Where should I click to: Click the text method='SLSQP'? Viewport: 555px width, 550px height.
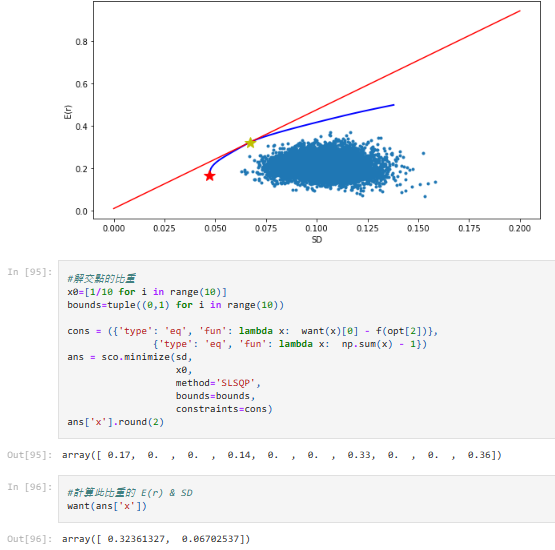pyautogui.click(x=218, y=383)
